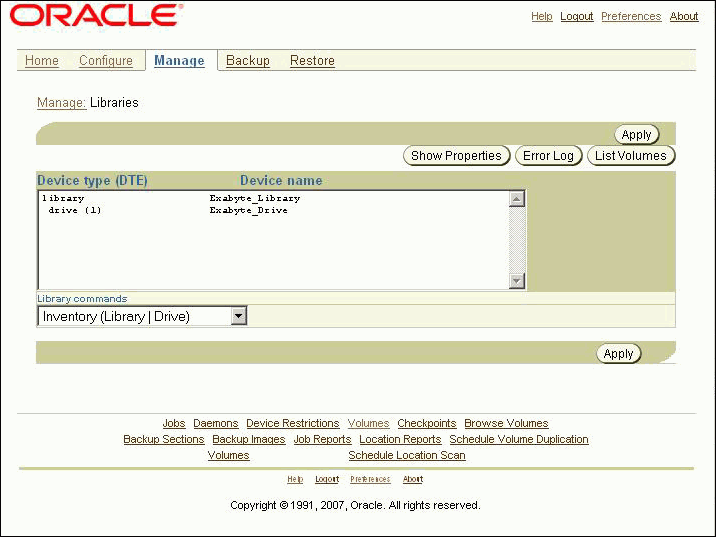The image size is (716, 537).
Task: Open the visited Volumes link beside Checkpoints
Action: coord(369,423)
